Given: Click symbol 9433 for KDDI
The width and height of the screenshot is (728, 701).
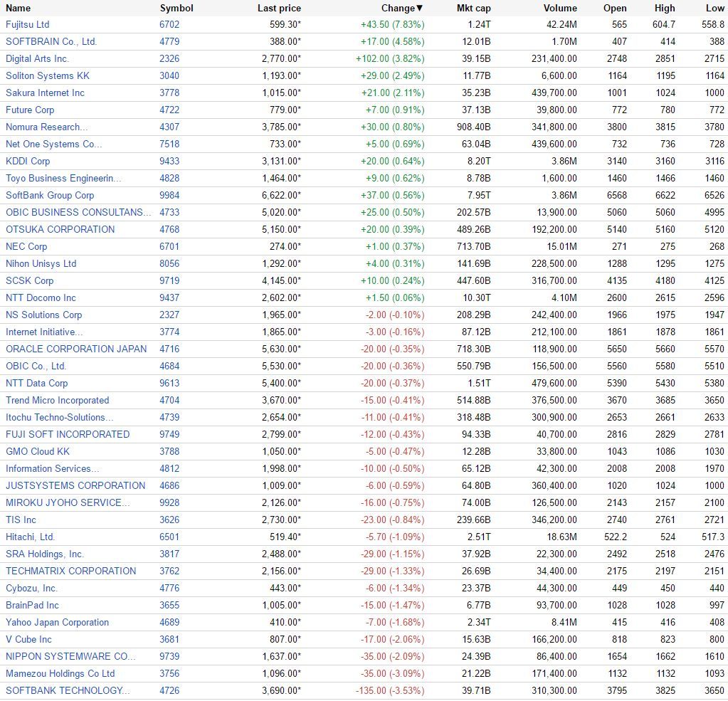Looking at the screenshot, I should click(x=169, y=161).
